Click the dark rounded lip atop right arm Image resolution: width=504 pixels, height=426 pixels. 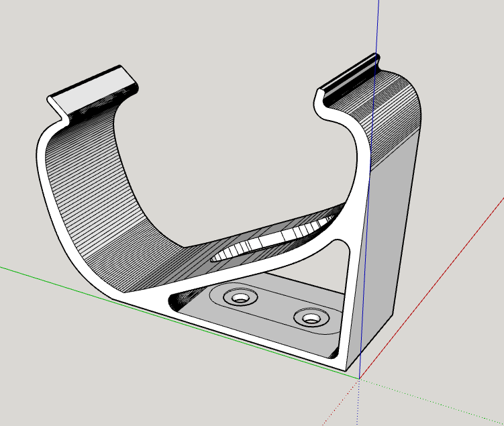pyautogui.click(x=350, y=78)
